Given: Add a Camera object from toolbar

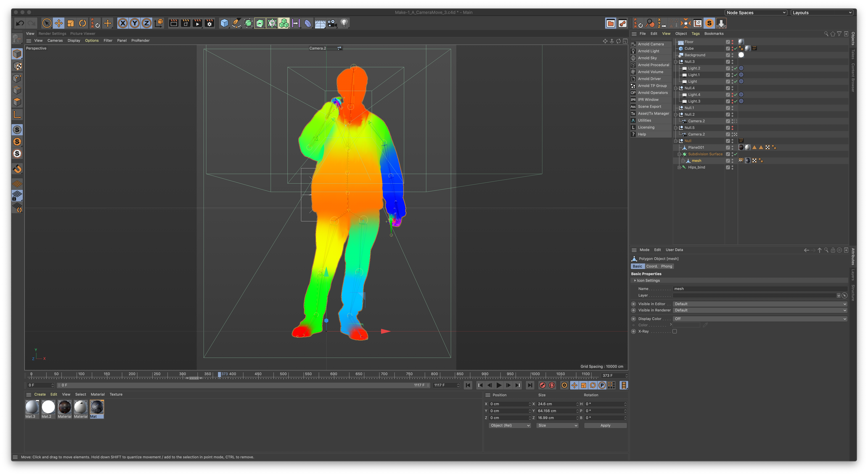Looking at the screenshot, I should [332, 23].
